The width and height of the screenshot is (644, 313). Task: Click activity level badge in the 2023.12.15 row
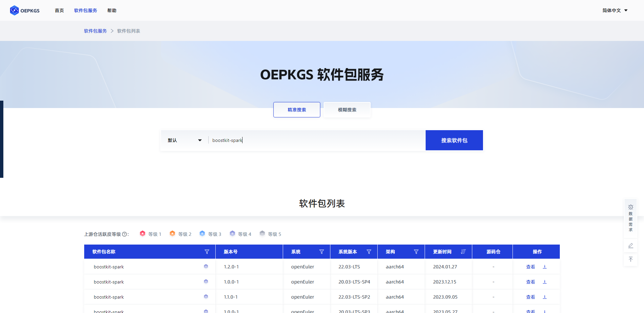206,281
